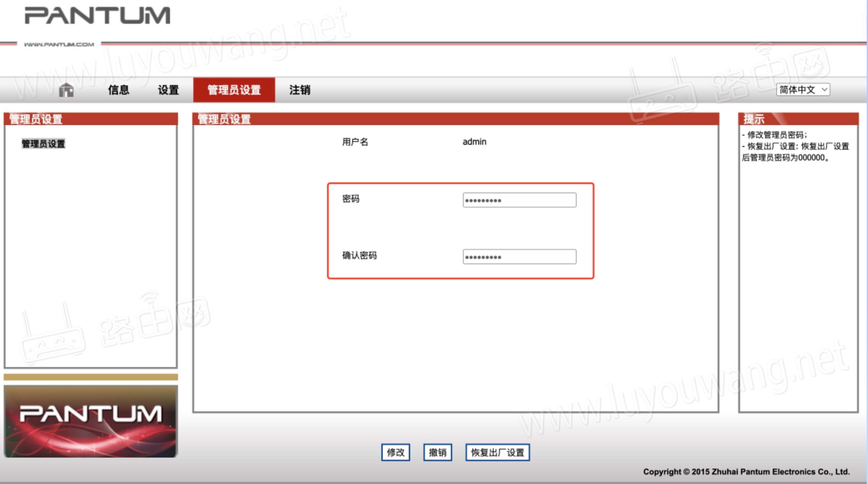Click the 撤销 button to cancel
Image resolution: width=868 pixels, height=484 pixels.
[x=438, y=452]
